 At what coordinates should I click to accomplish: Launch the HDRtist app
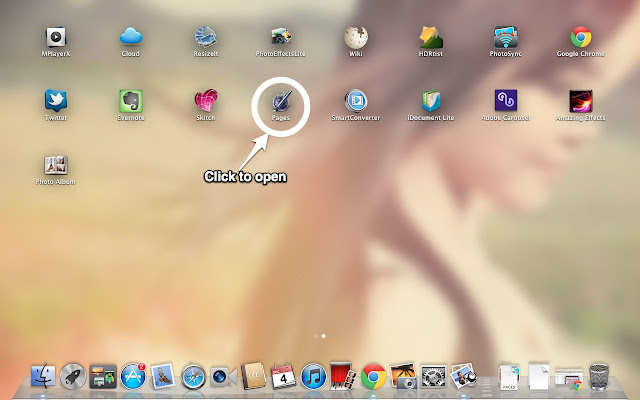pyautogui.click(x=431, y=37)
